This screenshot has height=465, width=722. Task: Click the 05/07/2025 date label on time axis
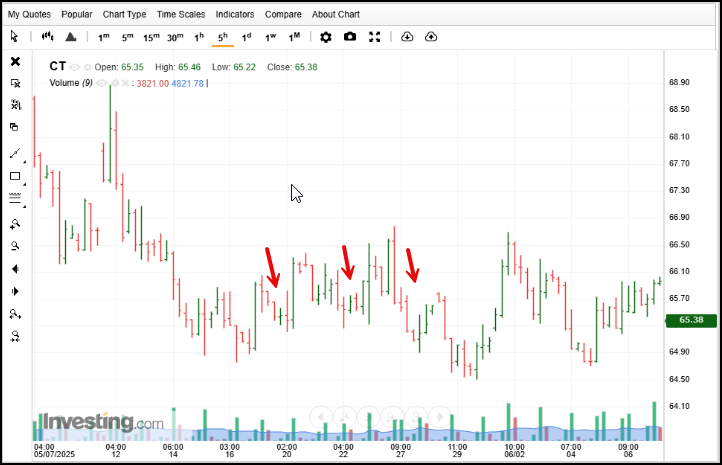point(54,454)
